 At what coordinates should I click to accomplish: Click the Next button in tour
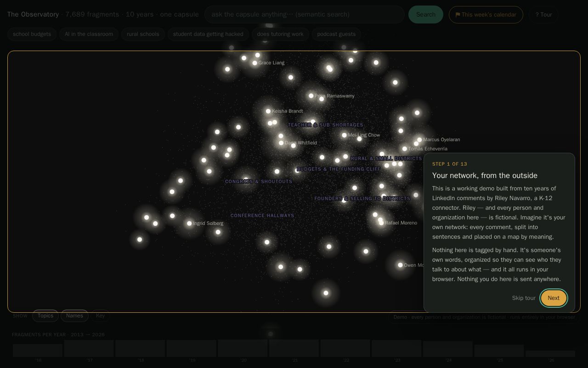554,298
